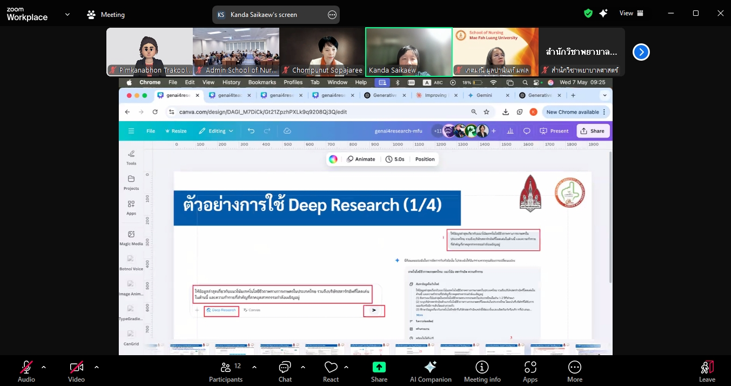Expand the Zoom Workplace dropdown chevron

(x=67, y=14)
